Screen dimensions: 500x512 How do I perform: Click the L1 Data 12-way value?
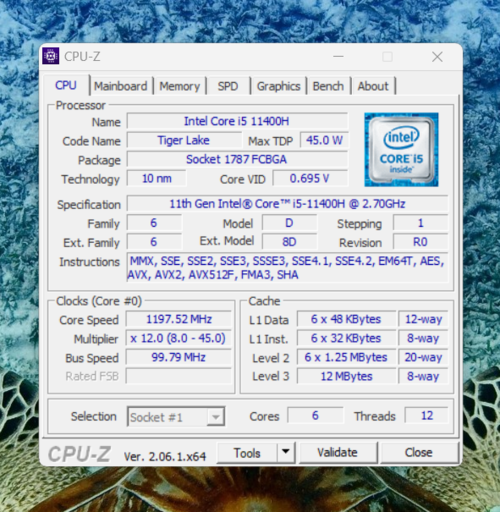point(423,319)
